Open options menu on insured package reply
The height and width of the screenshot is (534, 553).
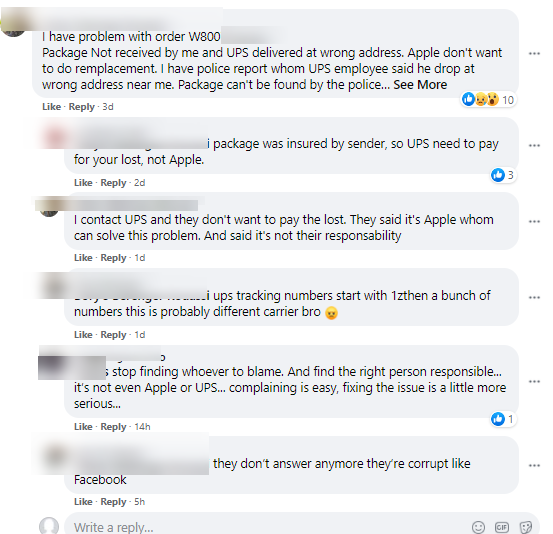534,145
